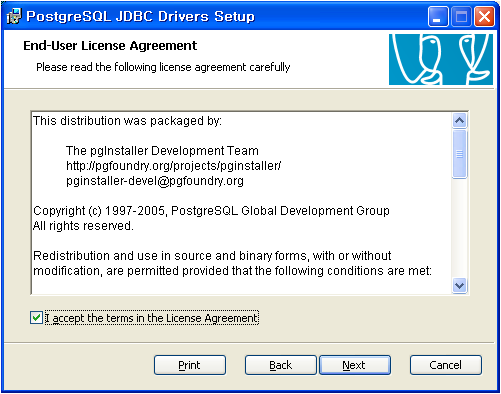Click the pginstaller-devel email address text

(x=155, y=181)
